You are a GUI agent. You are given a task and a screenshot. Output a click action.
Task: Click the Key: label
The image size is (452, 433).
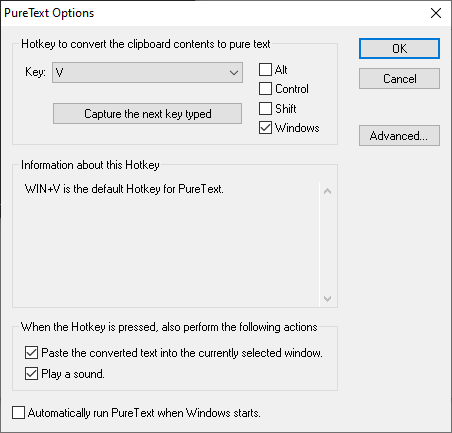[35, 72]
